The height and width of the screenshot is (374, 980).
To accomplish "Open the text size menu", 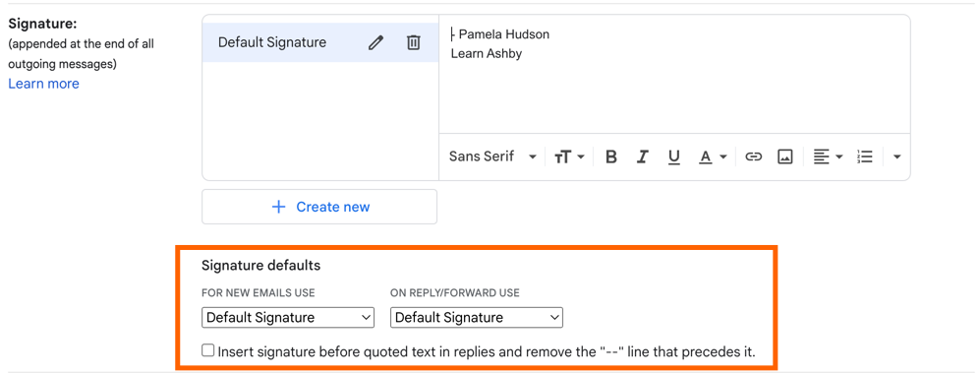I will (x=569, y=156).
